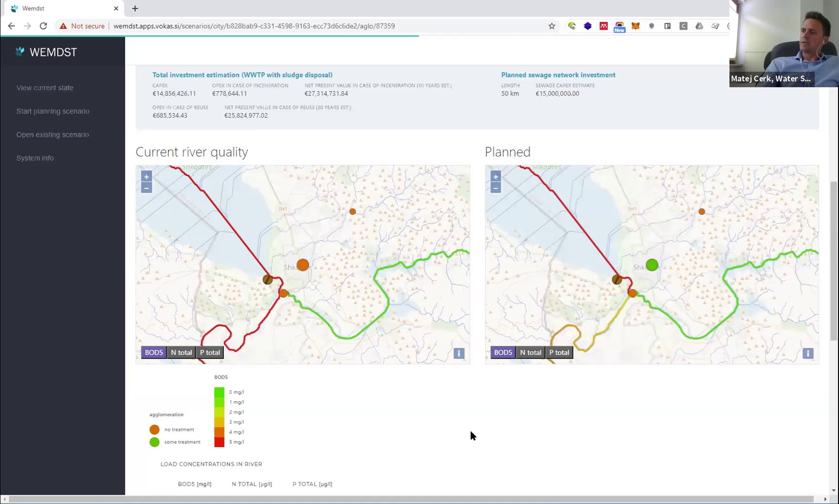Click red extension icon in toolbar
Screen dimensions: 839x504
[603, 26]
